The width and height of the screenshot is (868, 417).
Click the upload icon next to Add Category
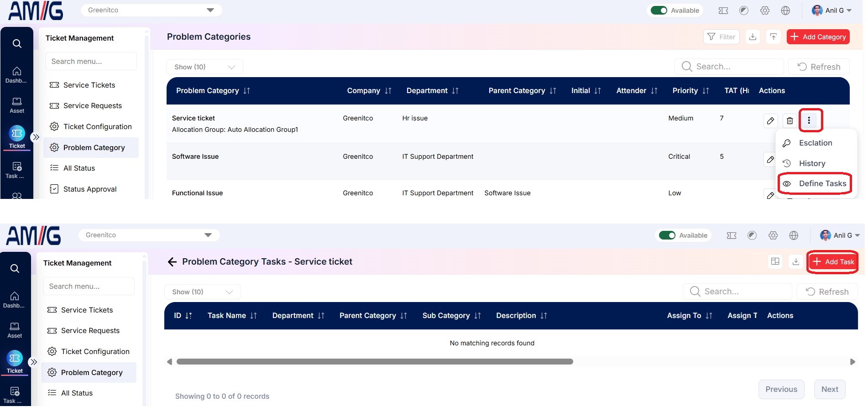pyautogui.click(x=773, y=37)
